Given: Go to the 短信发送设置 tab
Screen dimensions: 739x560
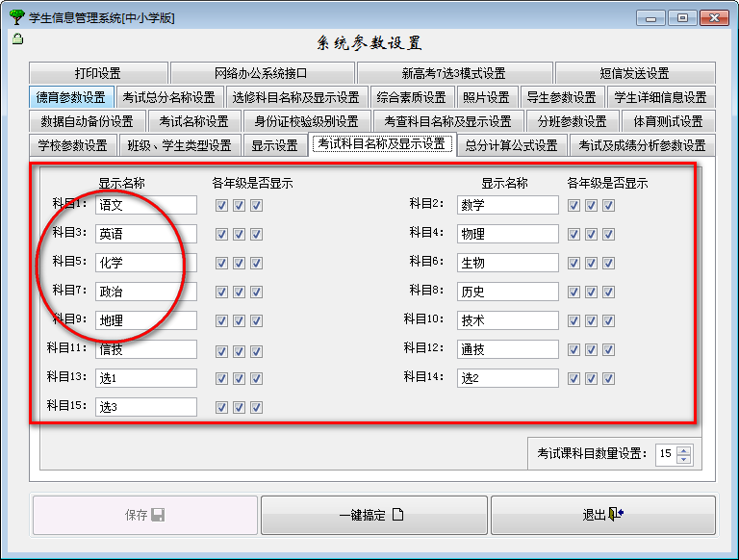Looking at the screenshot, I should (634, 73).
